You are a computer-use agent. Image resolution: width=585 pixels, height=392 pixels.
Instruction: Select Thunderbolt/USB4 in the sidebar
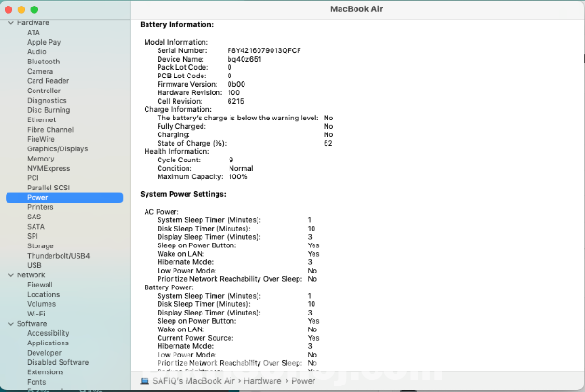pyautogui.click(x=58, y=256)
